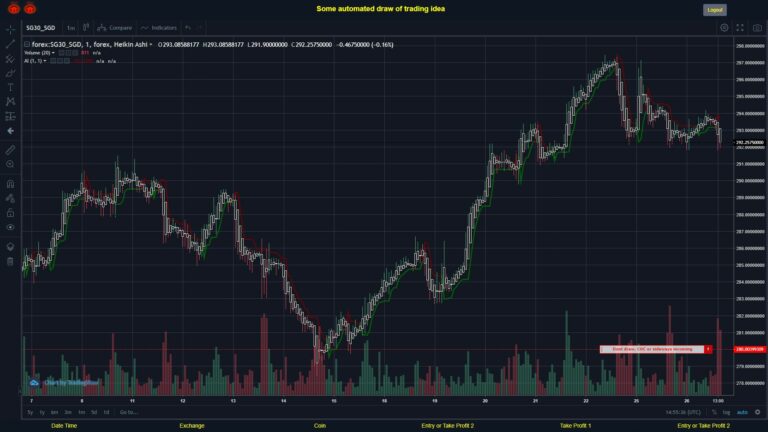Screen dimensions: 768x432
Task: Collapse the legend with the square toggle
Action: pos(27,45)
